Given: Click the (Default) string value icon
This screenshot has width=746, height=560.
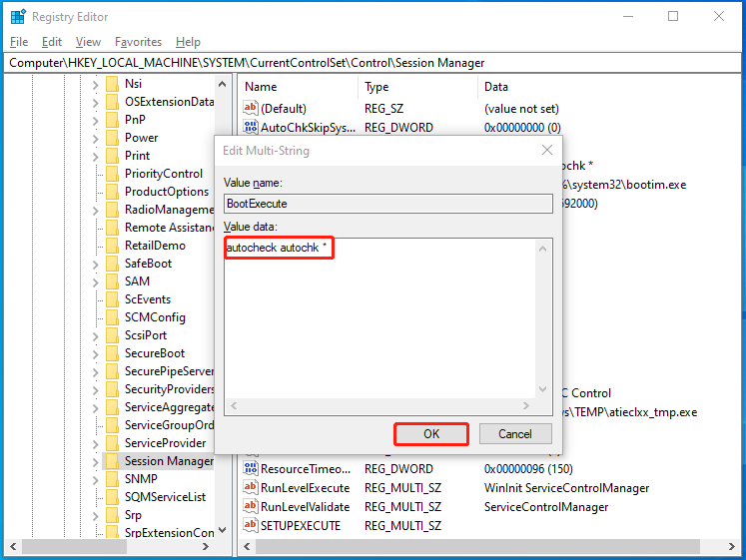Looking at the screenshot, I should click(251, 108).
